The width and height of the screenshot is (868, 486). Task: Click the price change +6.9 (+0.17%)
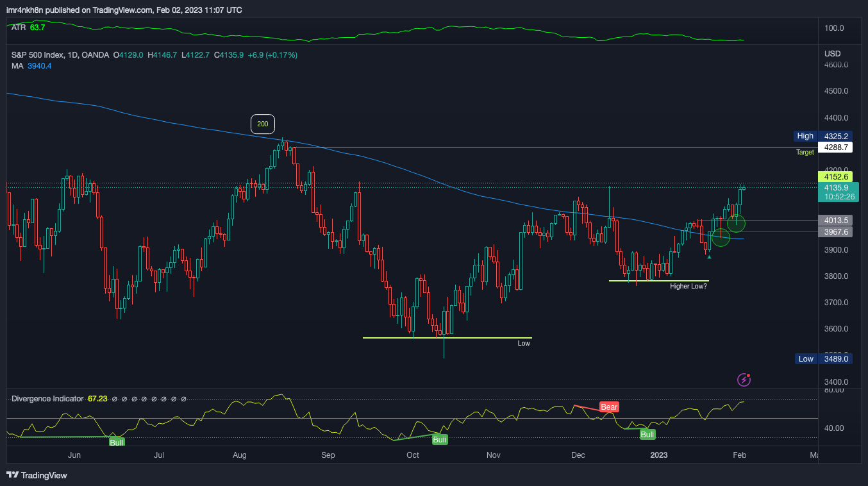(x=271, y=55)
